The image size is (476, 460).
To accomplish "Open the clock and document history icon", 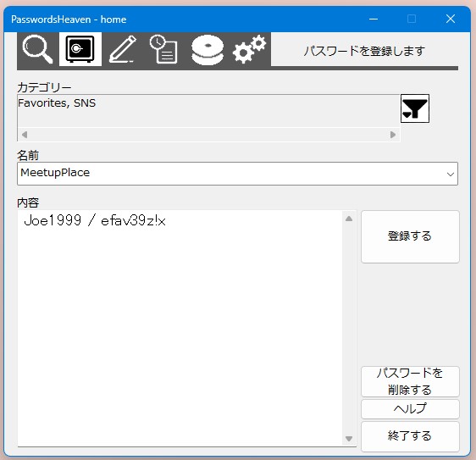I will pos(164,49).
